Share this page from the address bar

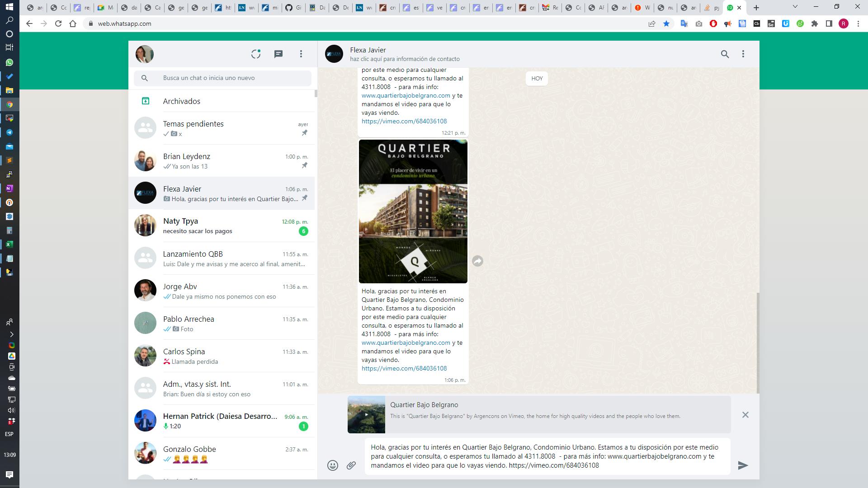pos(652,23)
